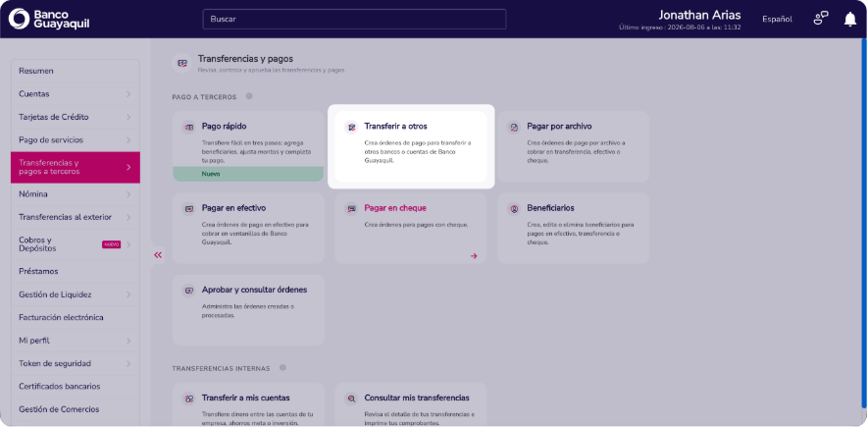
Task: Expand the Cuentas menu chevron
Action: tap(128, 94)
